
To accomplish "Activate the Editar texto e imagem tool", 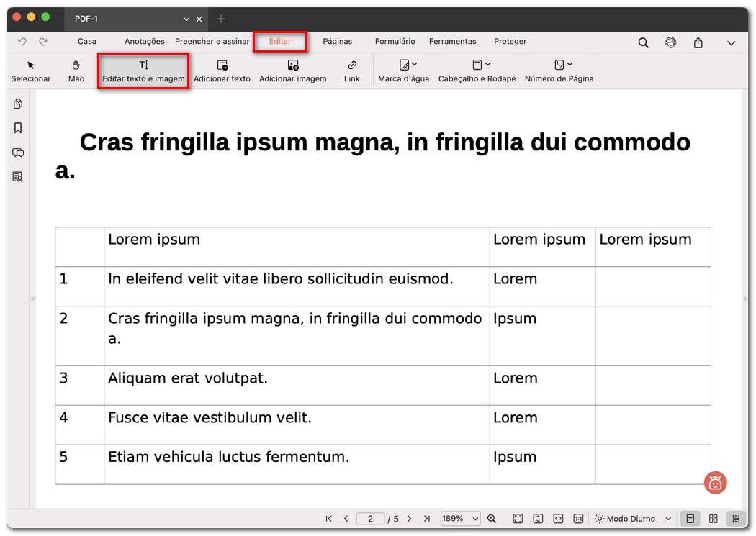I will [x=143, y=70].
